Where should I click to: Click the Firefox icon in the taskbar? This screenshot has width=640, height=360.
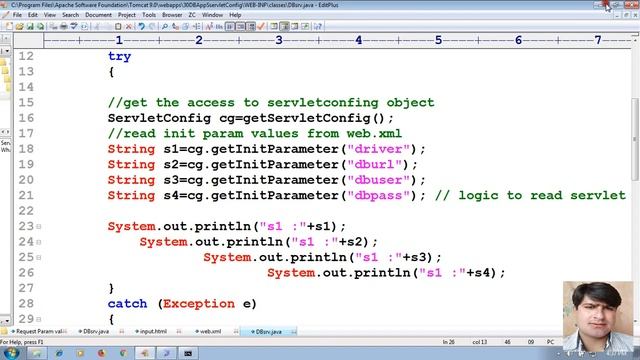click(x=102, y=353)
